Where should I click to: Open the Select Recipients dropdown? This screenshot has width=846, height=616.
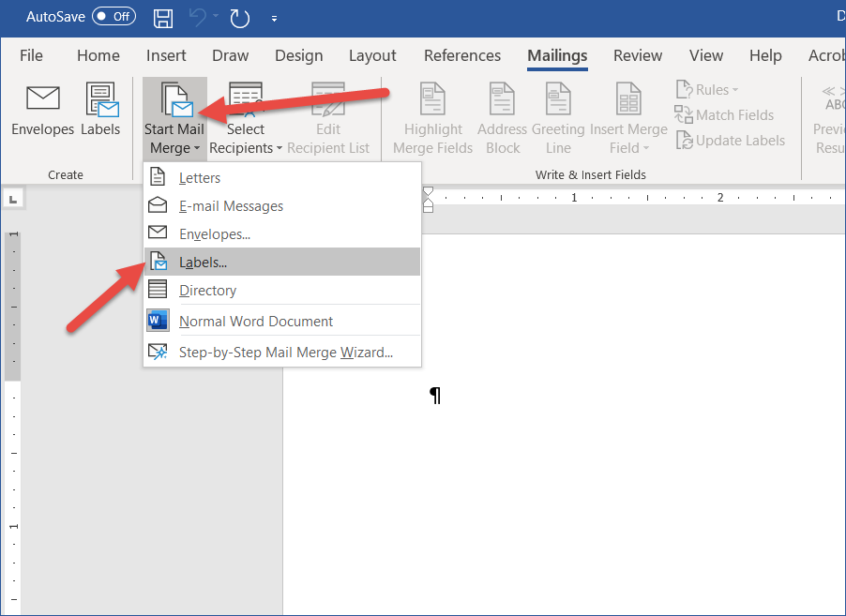click(246, 119)
